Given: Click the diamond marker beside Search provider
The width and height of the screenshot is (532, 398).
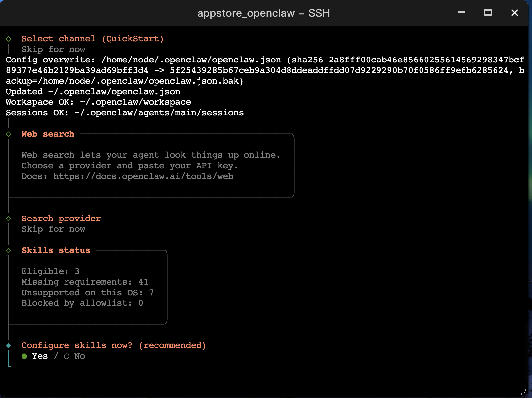Looking at the screenshot, I should coord(9,219).
